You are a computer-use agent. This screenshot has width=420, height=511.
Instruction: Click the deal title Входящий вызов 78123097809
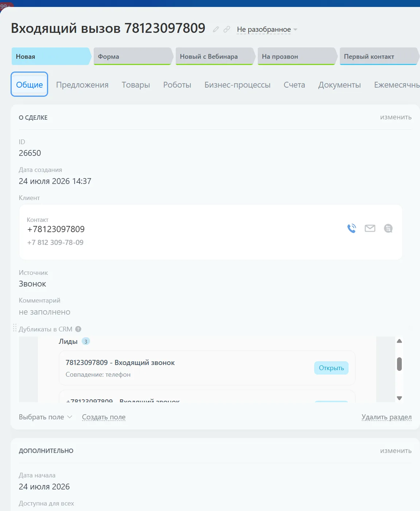click(108, 28)
